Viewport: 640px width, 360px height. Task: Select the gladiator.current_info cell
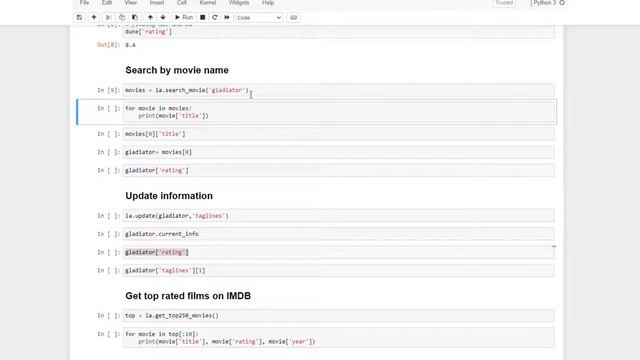pos(338,234)
